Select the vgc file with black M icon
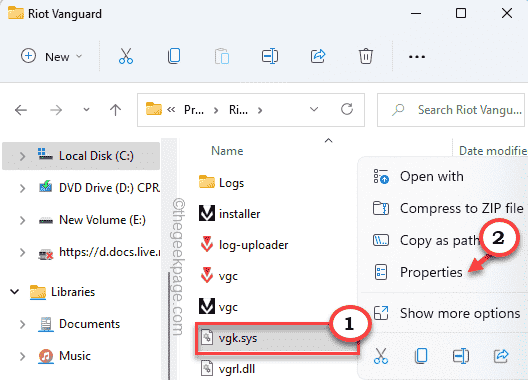The height and width of the screenshot is (380, 528). tap(218, 307)
